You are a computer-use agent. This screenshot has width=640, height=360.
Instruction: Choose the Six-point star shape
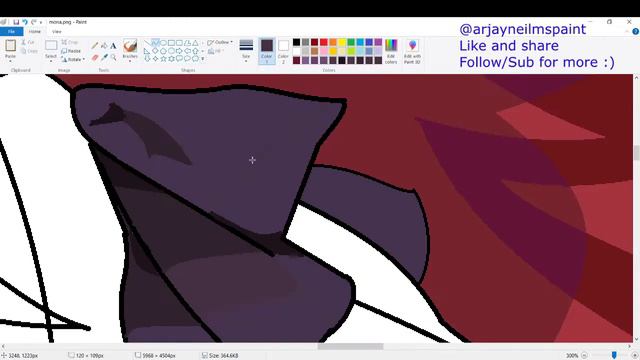coord(171,59)
